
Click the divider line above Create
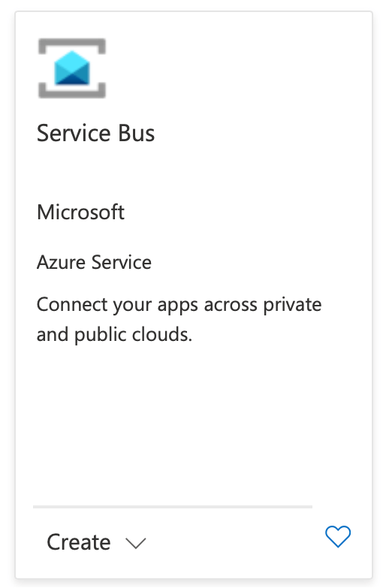tap(173, 507)
